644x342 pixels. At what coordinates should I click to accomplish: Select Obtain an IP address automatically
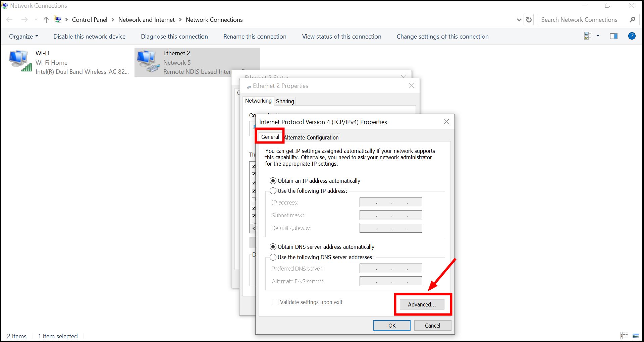click(315, 181)
